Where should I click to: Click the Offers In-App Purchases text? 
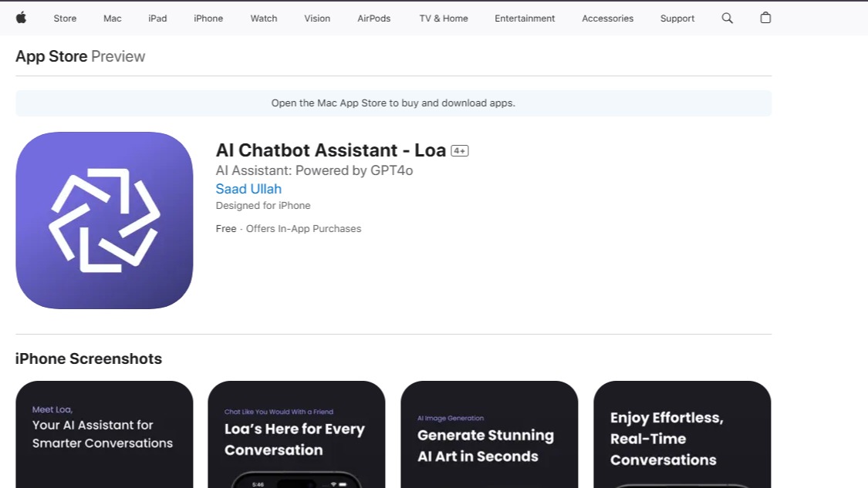click(303, 228)
